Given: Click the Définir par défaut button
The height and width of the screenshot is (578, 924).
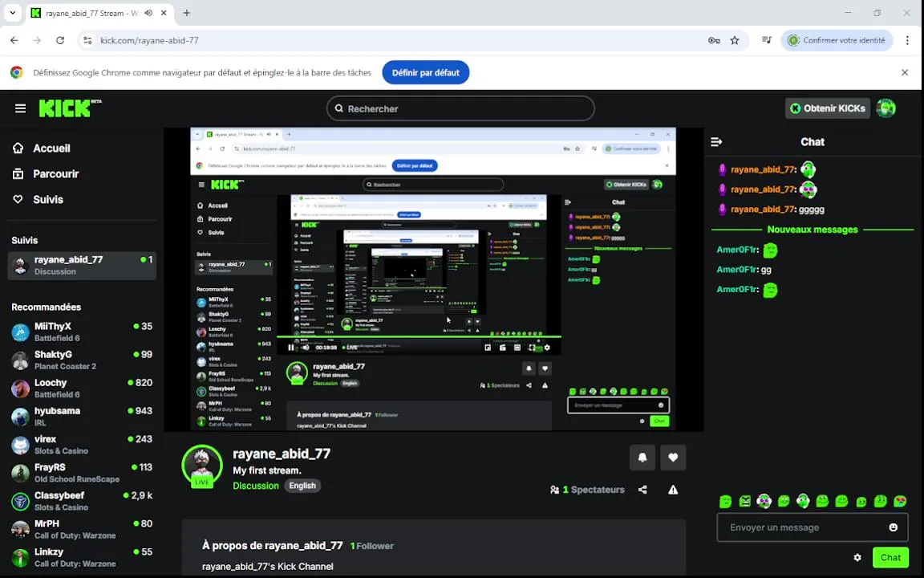Looking at the screenshot, I should pos(425,72).
